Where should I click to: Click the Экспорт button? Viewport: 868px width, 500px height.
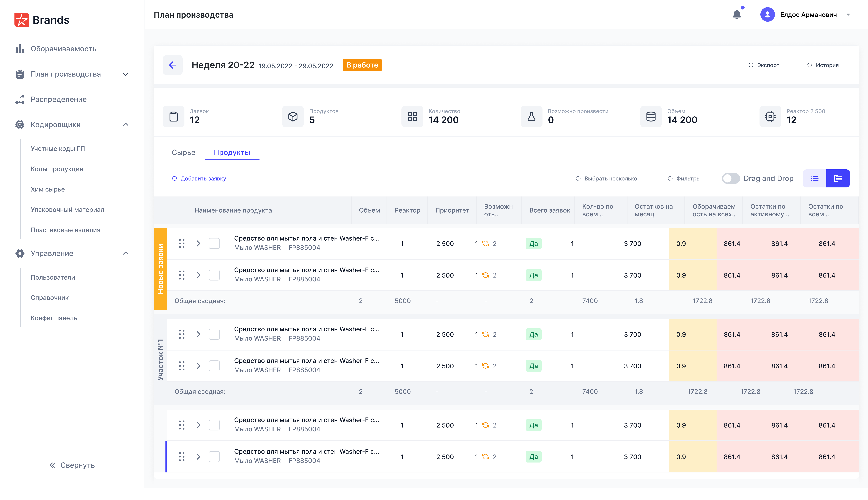(x=764, y=65)
